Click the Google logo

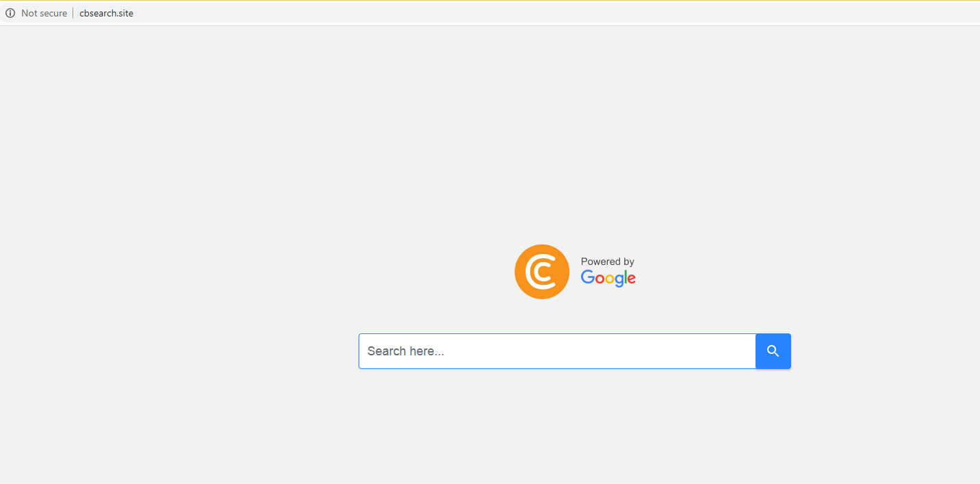[608, 278]
